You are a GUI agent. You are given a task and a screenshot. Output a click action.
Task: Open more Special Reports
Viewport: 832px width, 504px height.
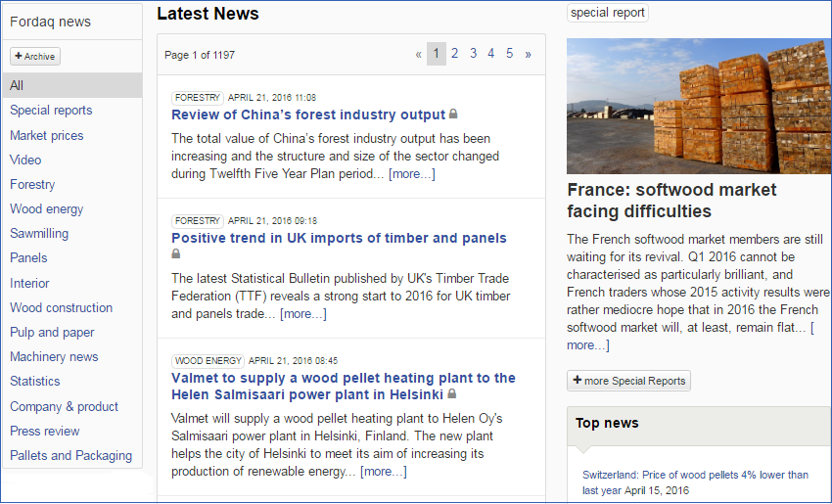[628, 381]
